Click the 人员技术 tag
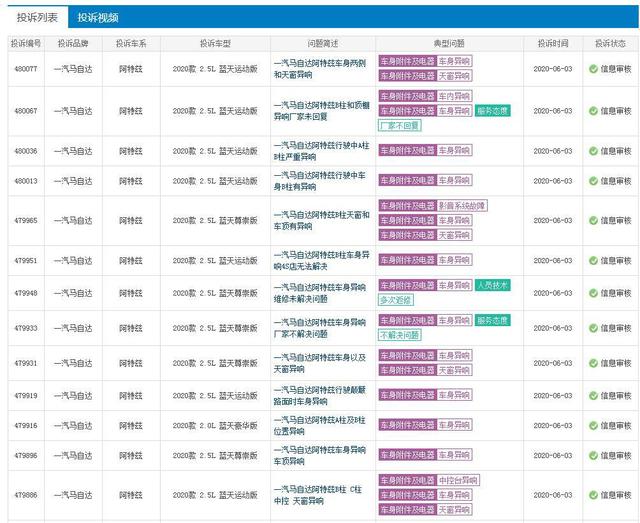Image resolution: width=640 pixels, height=523 pixels. (x=492, y=285)
